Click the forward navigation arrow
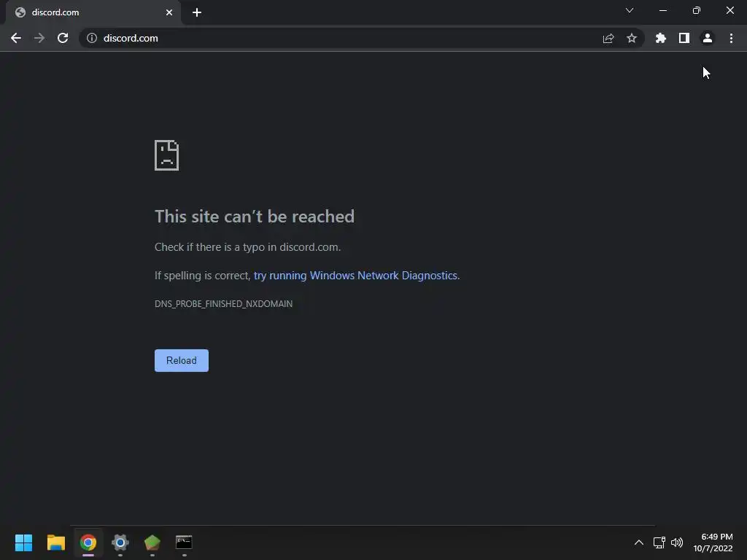The width and height of the screenshot is (747, 560). pyautogui.click(x=39, y=38)
